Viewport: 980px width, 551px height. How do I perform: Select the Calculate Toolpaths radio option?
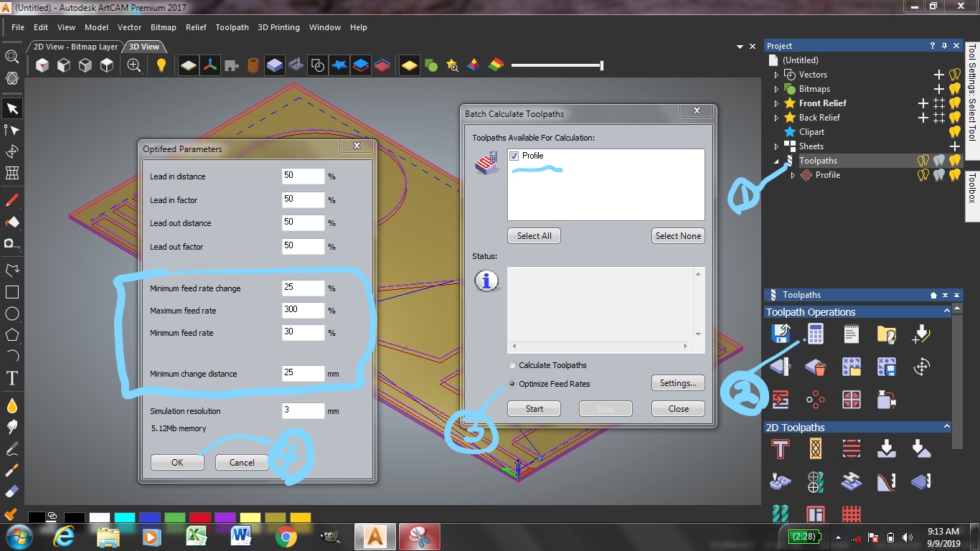point(512,365)
